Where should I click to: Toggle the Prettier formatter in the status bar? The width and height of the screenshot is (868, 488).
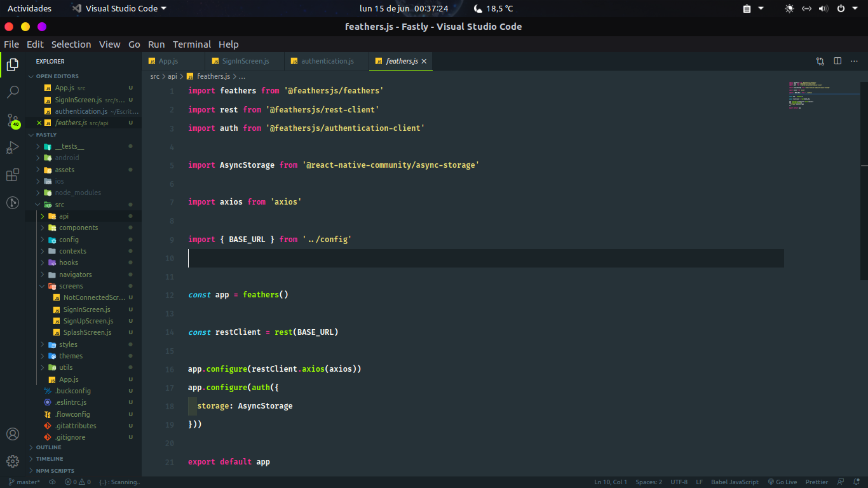(817, 482)
